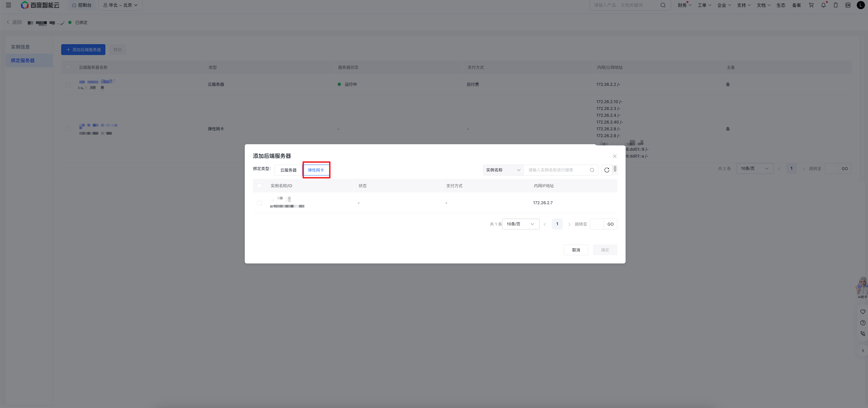Screen dimensions: 868x408
Task: Click the 运行中 status text
Action: coord(351,84)
